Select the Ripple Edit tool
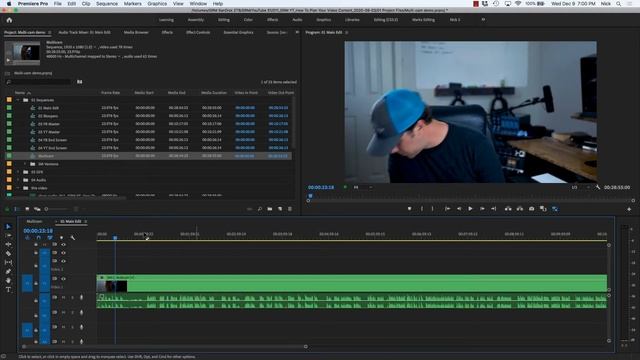Viewport: 640px width, 360px height. pyautogui.click(x=8, y=244)
